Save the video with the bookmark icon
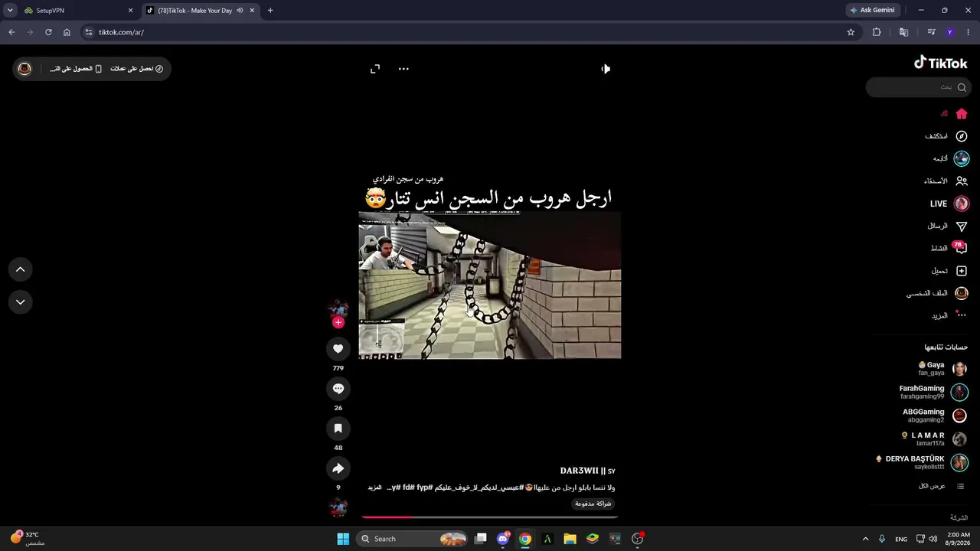 338,429
